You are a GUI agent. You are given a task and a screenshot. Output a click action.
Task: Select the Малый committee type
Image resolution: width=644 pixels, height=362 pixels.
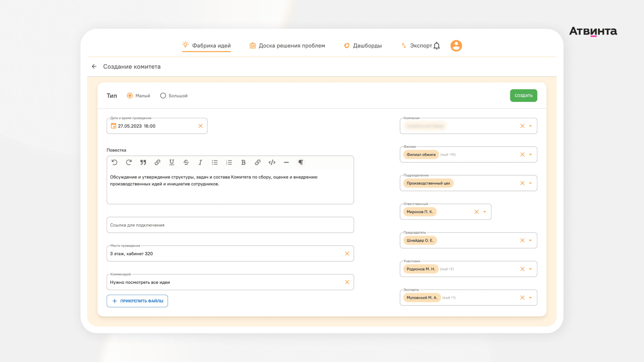130,96
